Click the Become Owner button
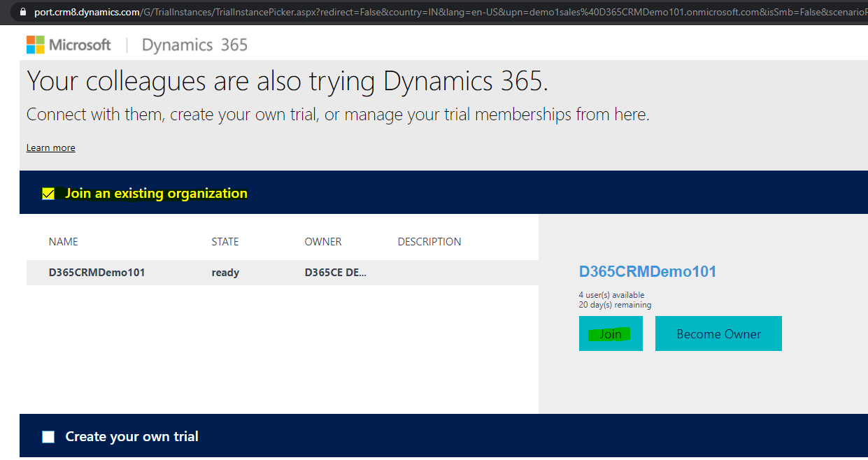 718,333
